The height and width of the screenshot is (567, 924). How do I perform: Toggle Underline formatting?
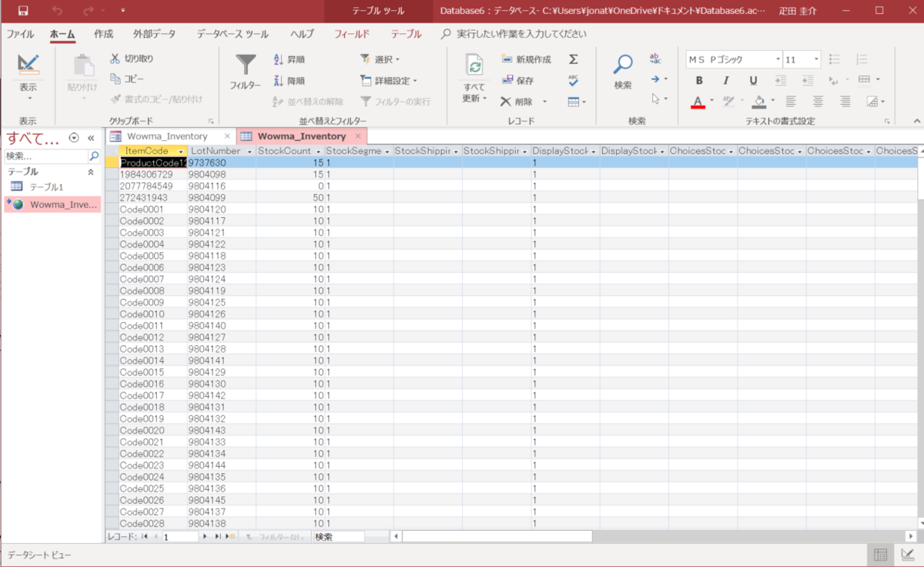[752, 80]
